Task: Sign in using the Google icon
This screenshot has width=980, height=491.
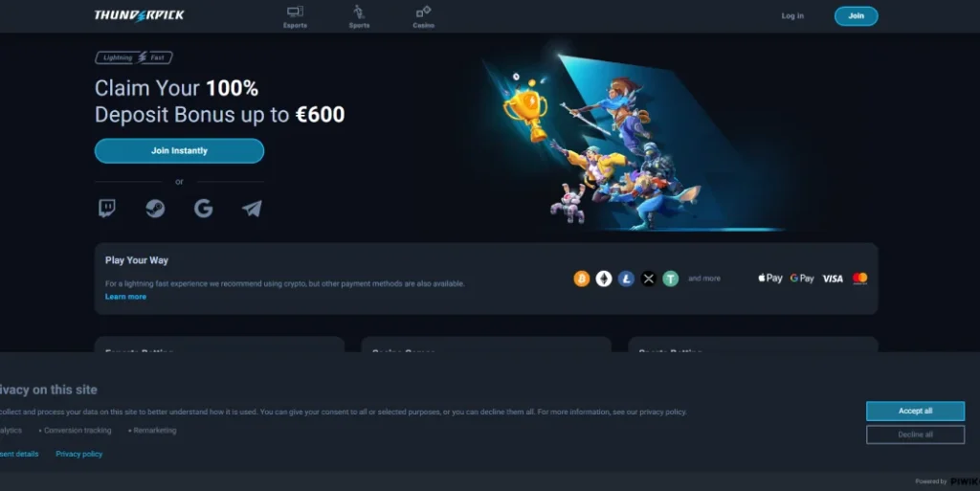Action: tap(203, 208)
